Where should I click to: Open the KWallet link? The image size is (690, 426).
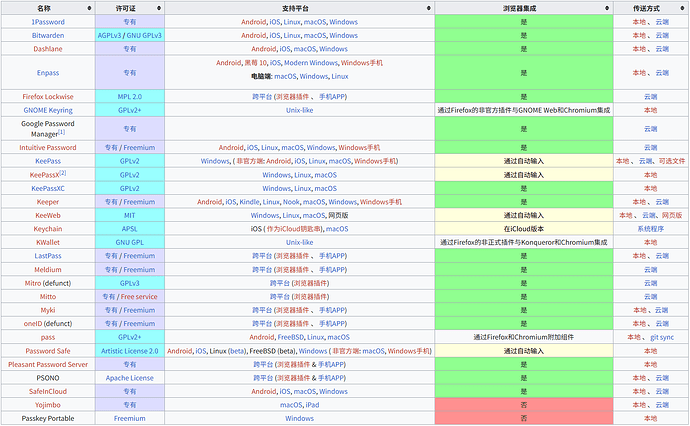tap(48, 242)
